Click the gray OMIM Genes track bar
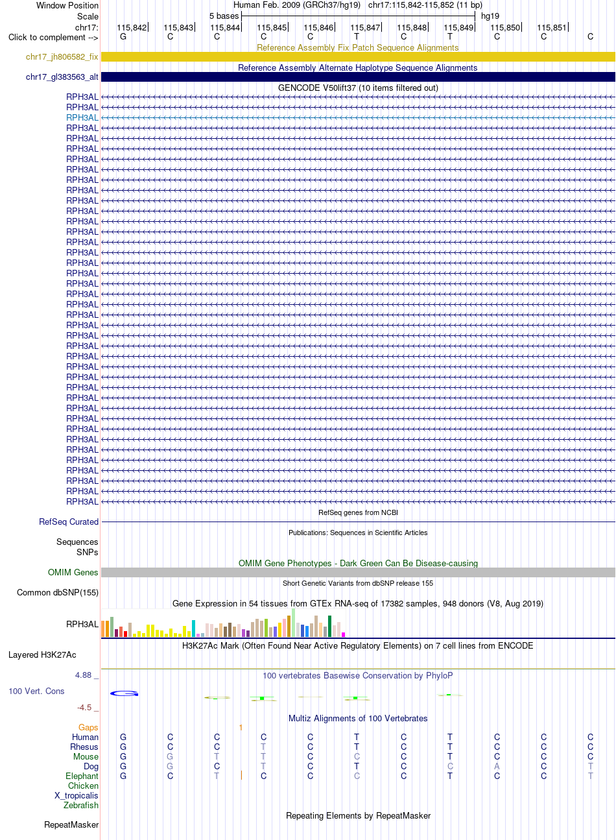616x840 pixels. 358,572
